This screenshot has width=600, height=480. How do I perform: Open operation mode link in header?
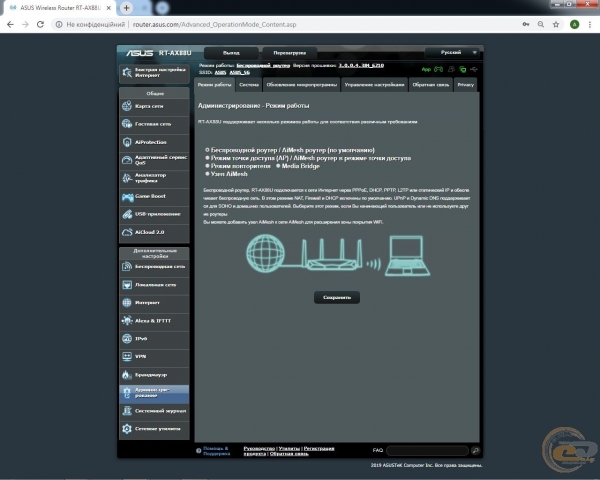[263, 65]
